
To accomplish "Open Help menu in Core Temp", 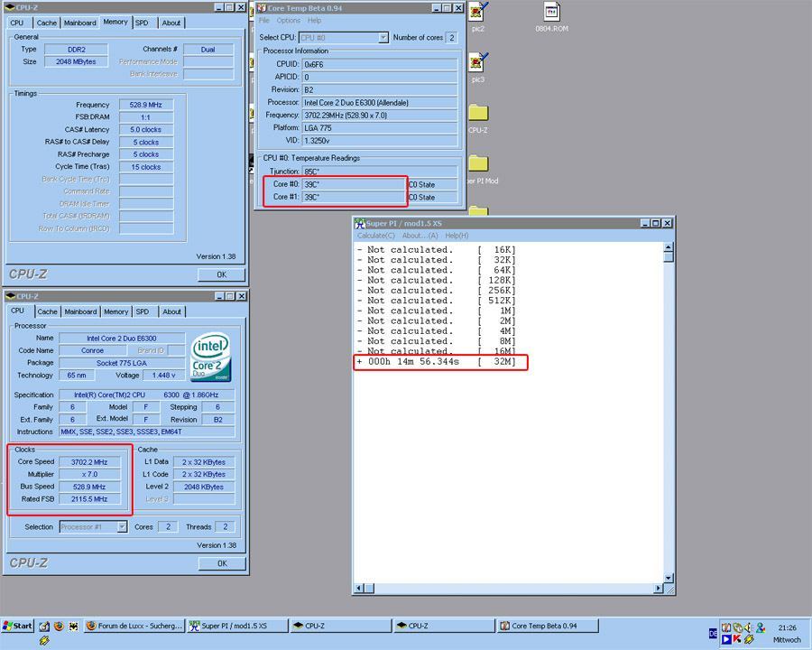I will [x=314, y=20].
